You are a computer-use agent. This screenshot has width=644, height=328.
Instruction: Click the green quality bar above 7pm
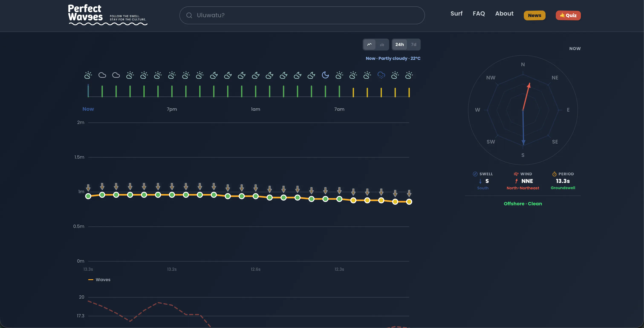click(x=172, y=91)
